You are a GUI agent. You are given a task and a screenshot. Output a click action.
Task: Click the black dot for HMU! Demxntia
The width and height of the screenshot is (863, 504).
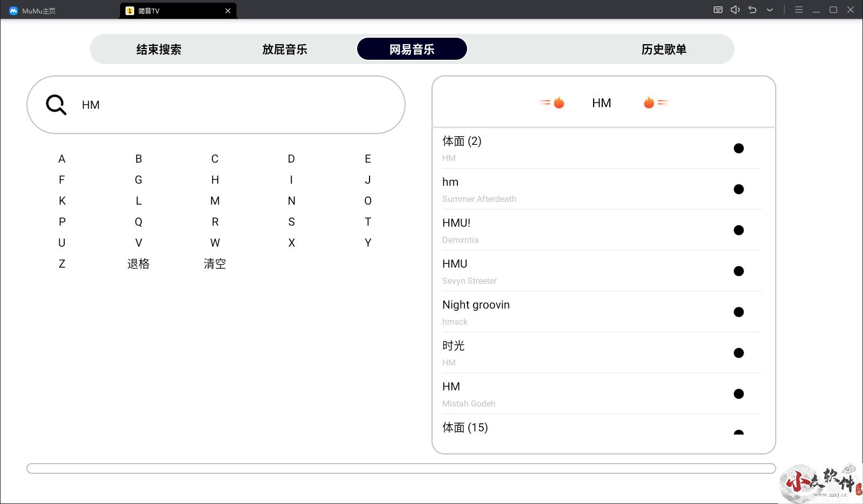click(x=739, y=230)
